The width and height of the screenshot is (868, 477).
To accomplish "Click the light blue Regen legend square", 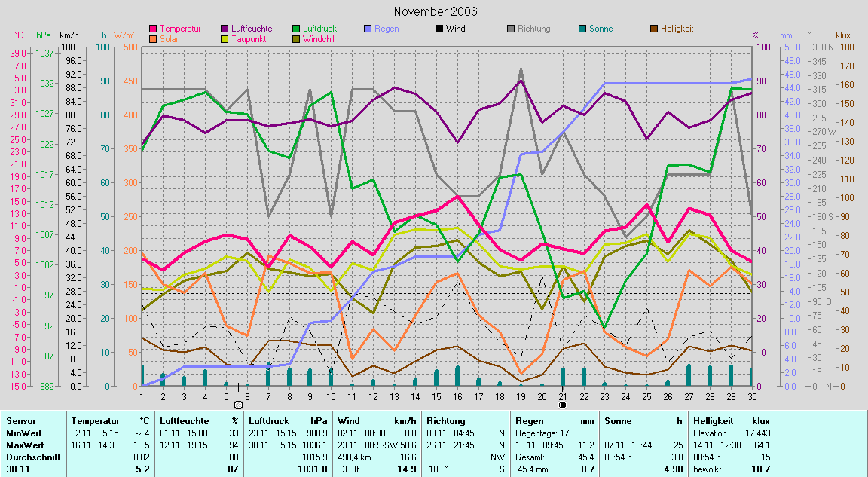I will 368,29.
